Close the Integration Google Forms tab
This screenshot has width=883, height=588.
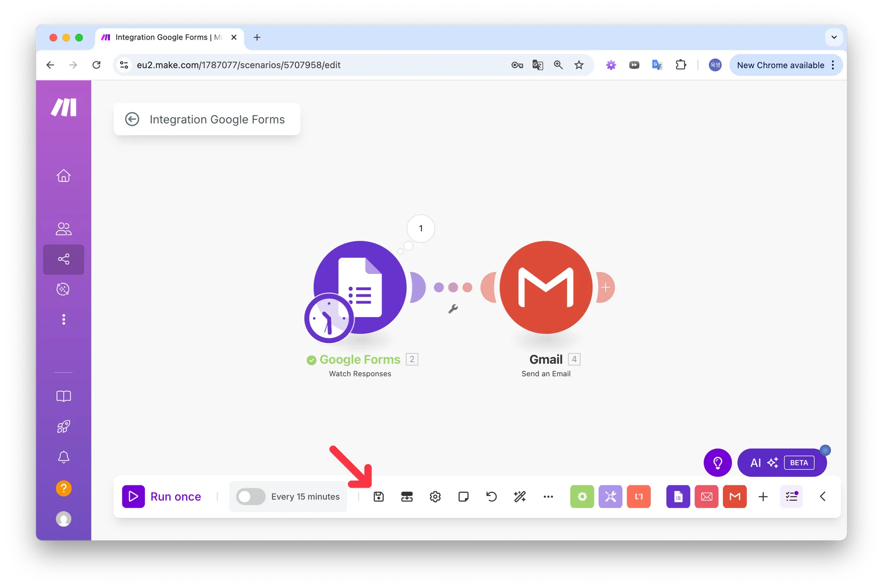pos(234,38)
